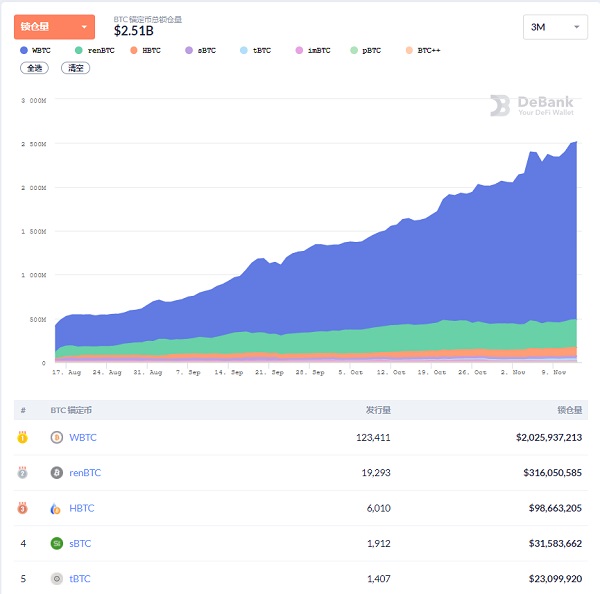Open the sBTC link in table
Screen dimensions: 600x594
[x=80, y=543]
